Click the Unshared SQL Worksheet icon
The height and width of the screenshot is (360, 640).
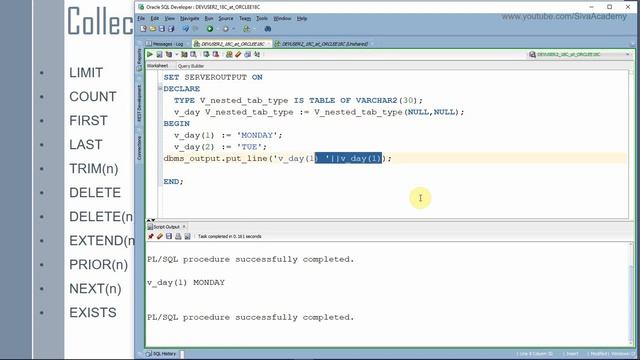click(x=229, y=54)
